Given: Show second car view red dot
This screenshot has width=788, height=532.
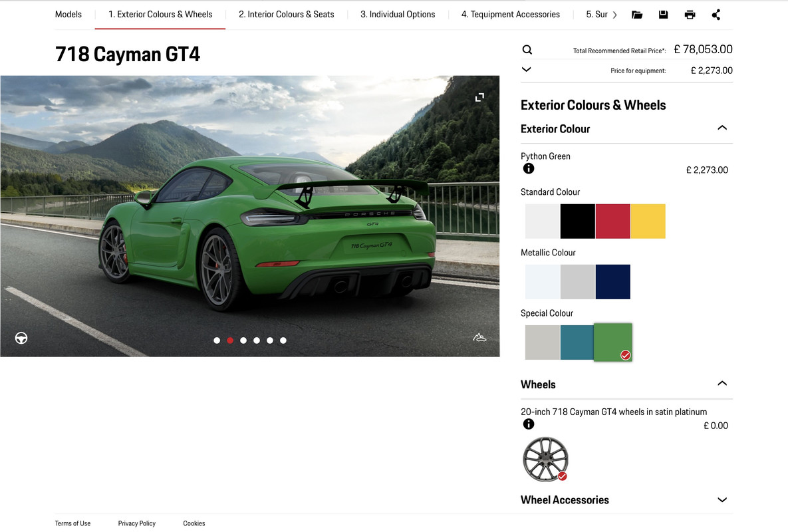Looking at the screenshot, I should 230,340.
